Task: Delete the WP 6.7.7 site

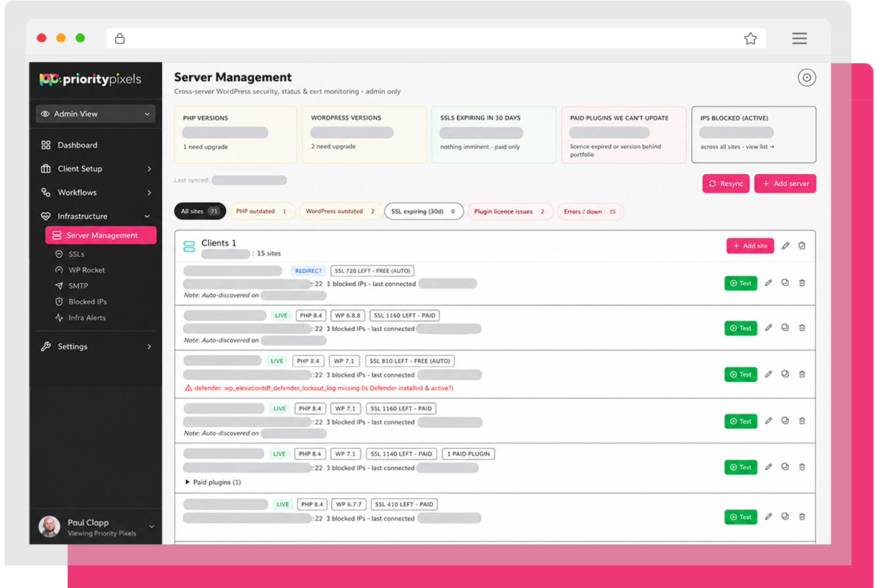Action: point(802,516)
